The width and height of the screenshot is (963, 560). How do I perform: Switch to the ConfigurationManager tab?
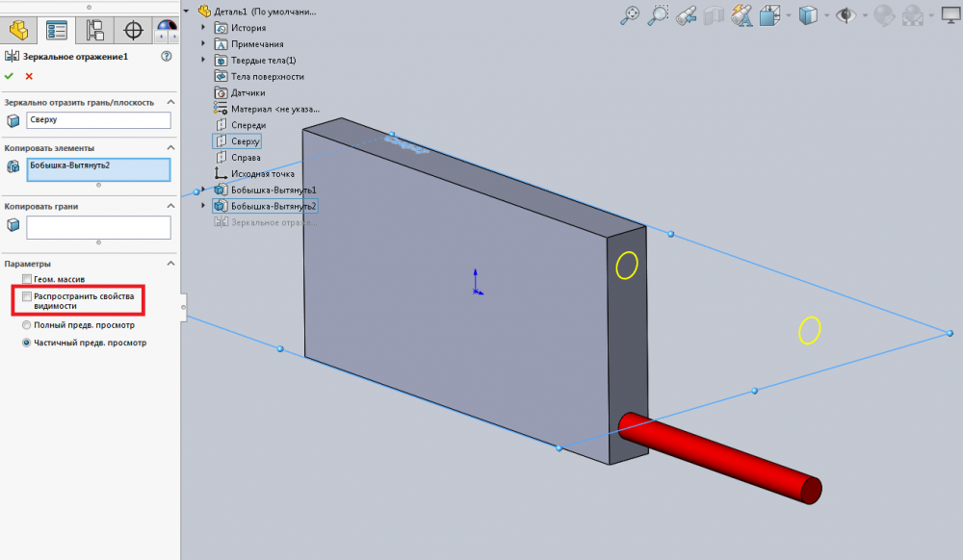click(95, 30)
